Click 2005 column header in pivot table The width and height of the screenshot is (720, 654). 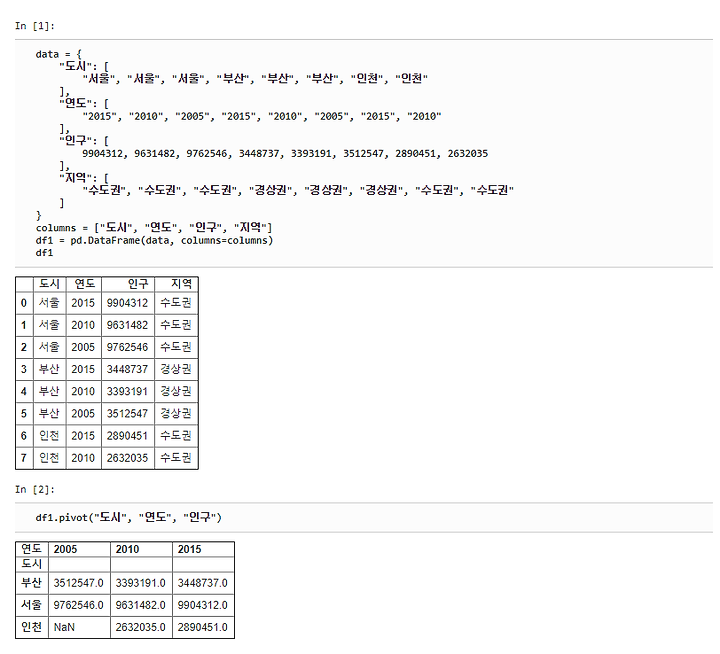pos(79,549)
